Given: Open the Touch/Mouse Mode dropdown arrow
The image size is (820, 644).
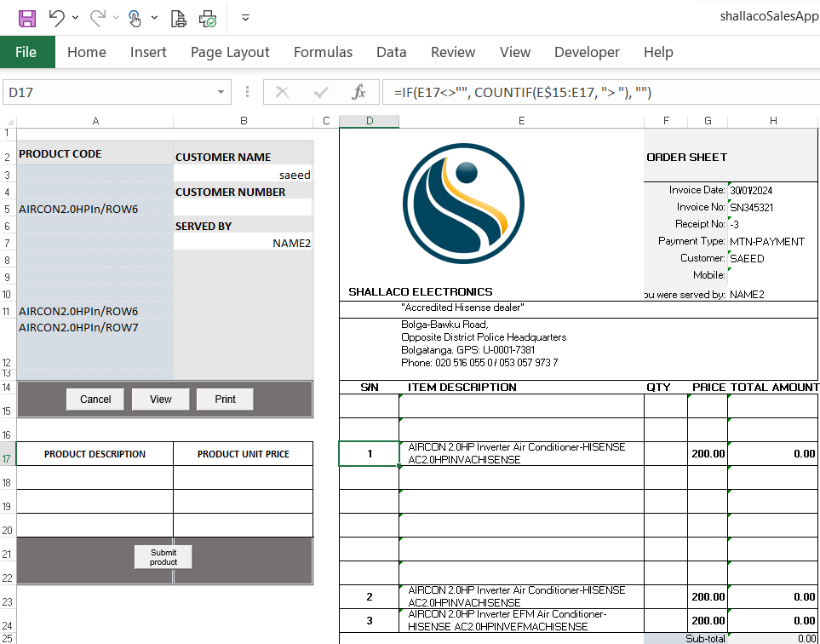Looking at the screenshot, I should tap(154, 18).
